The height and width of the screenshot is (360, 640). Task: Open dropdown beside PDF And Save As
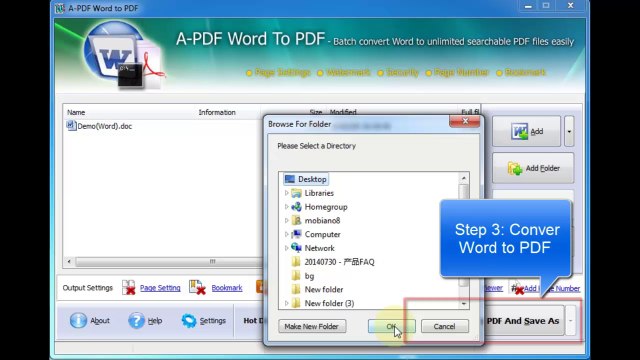[571, 321]
